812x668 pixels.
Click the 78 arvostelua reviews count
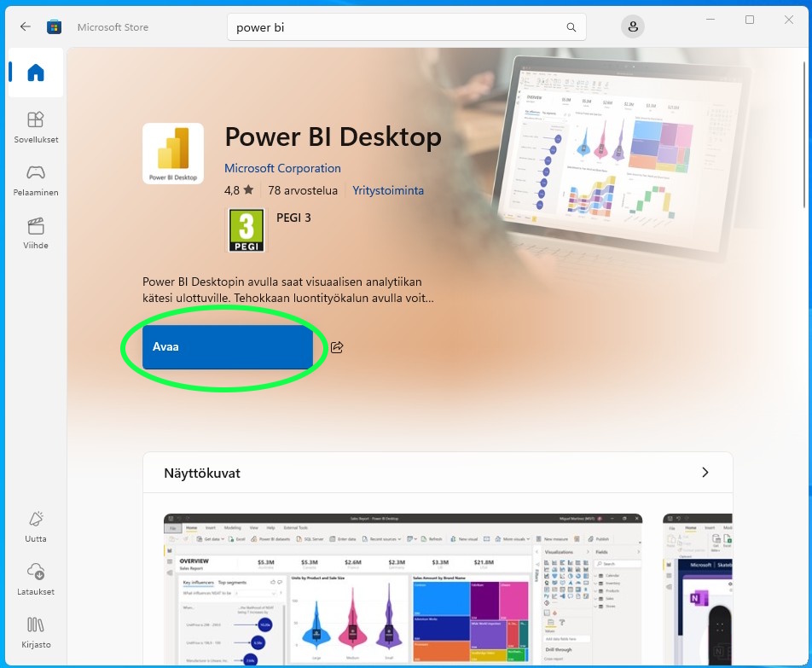pyautogui.click(x=303, y=191)
